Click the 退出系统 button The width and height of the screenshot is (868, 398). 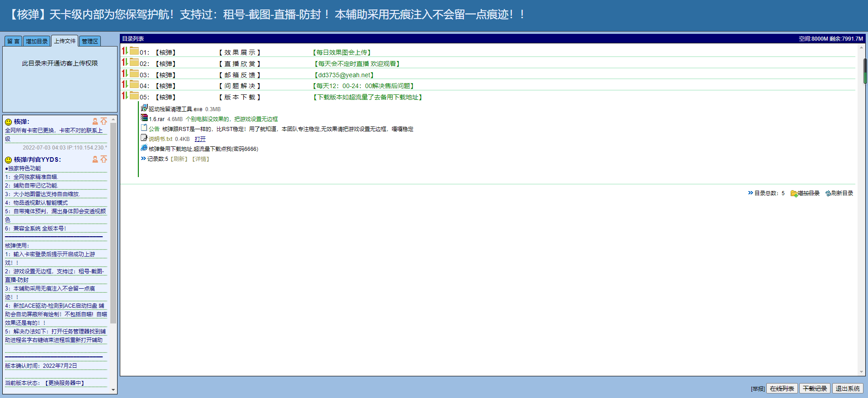click(847, 389)
